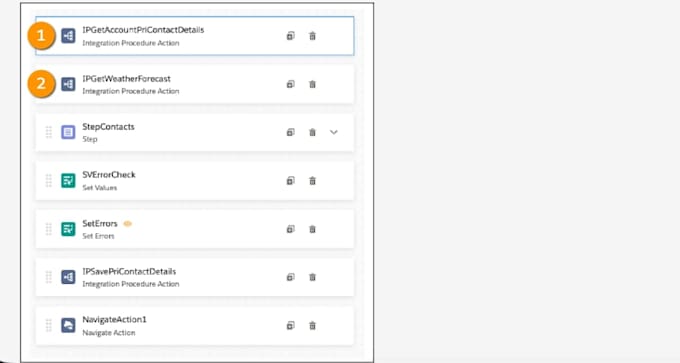
Task: Grab the SVErrorCheck drag handle
Action: 49,180
